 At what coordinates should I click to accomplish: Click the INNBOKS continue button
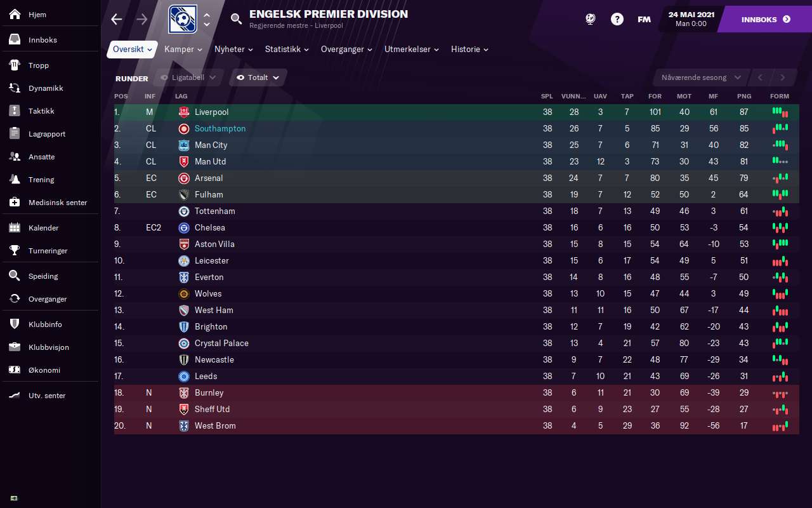pyautogui.click(x=766, y=19)
